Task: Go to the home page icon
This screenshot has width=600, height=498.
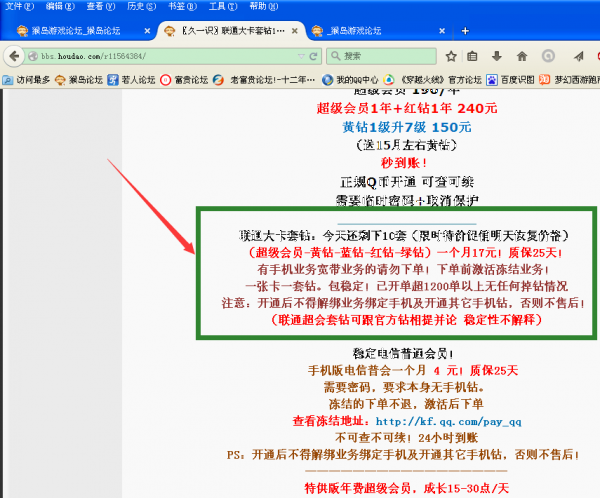Action: coord(522,56)
